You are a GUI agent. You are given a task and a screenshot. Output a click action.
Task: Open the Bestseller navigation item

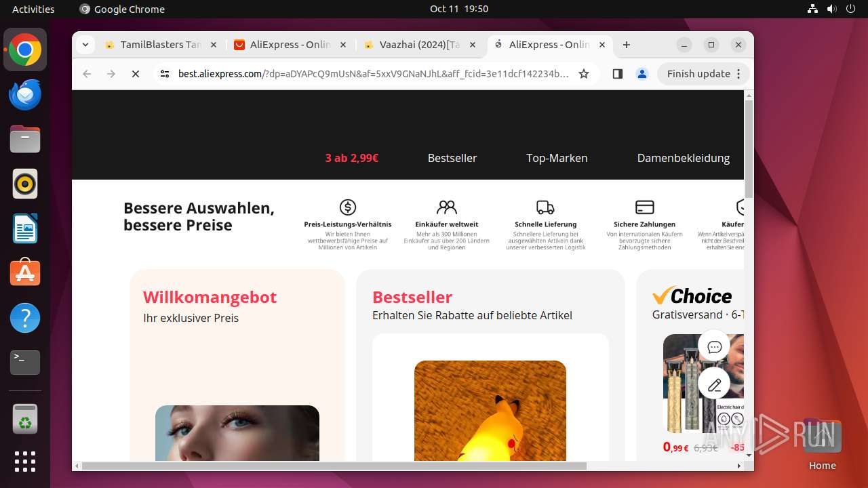point(452,158)
